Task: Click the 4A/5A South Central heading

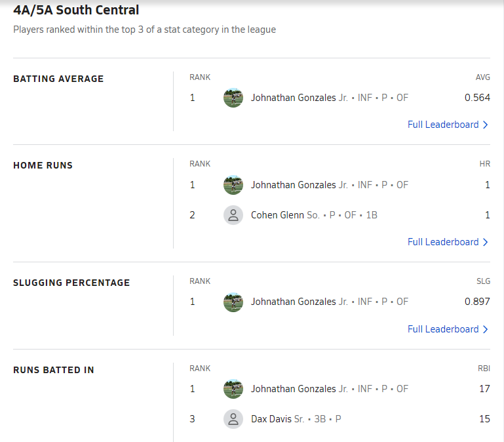Action: [x=76, y=10]
